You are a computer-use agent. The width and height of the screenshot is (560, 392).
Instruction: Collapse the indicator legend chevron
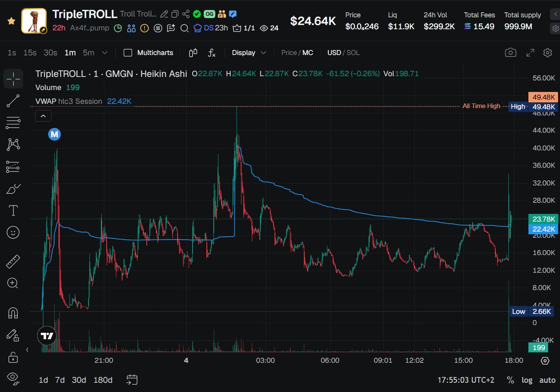[x=42, y=116]
